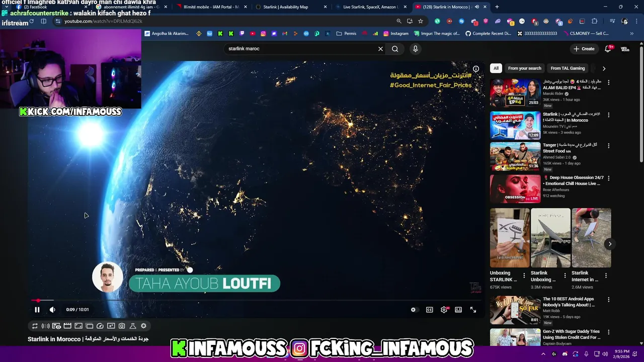Open the YouTube account avatar menu
The height and width of the screenshot is (362, 644).
(625, 49)
